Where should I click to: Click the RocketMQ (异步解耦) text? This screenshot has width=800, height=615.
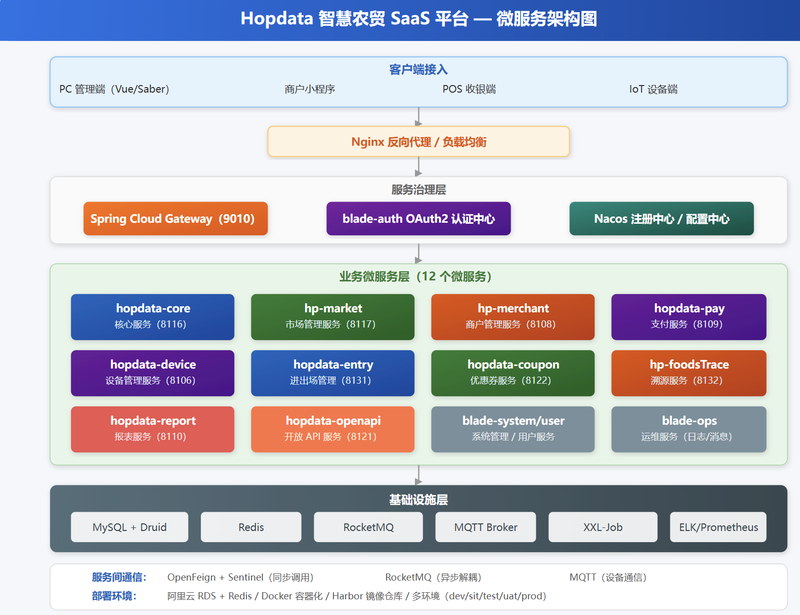click(x=433, y=577)
